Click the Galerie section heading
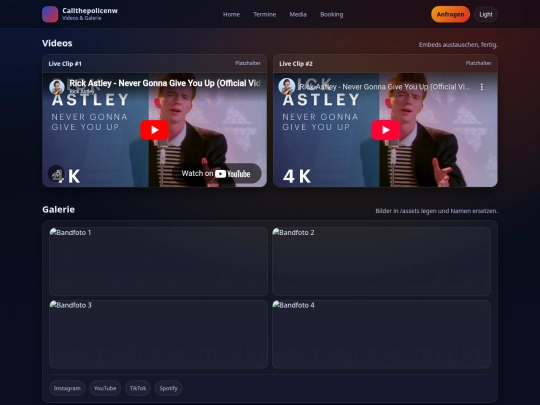The width and height of the screenshot is (540, 405). click(x=59, y=209)
